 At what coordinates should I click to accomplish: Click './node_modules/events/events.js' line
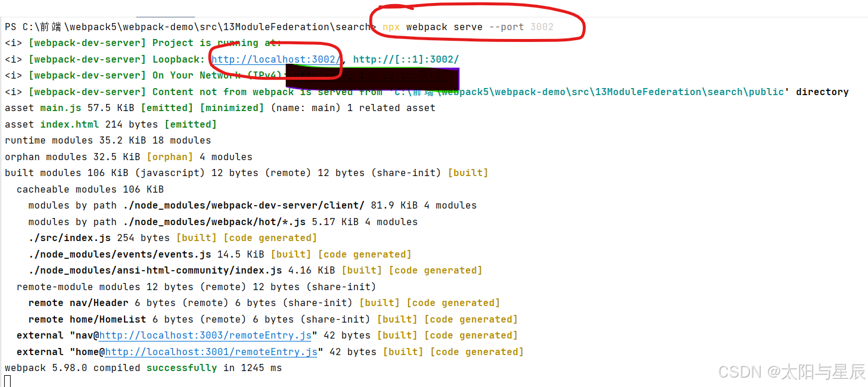(x=220, y=254)
